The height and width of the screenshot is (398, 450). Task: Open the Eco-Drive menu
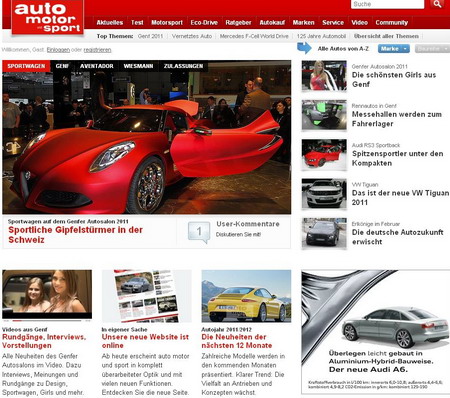click(204, 23)
